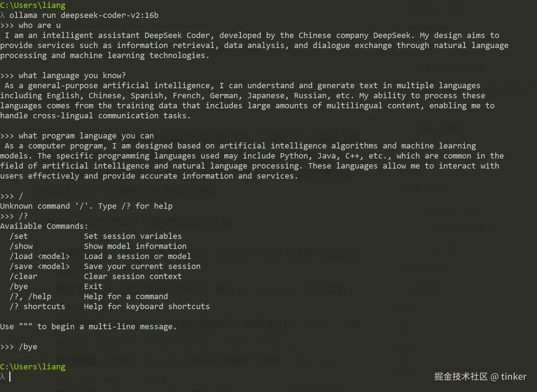Screen dimensions: 537x392
Task: Click the '/bye' entry in Available Commands
Action: (19, 287)
